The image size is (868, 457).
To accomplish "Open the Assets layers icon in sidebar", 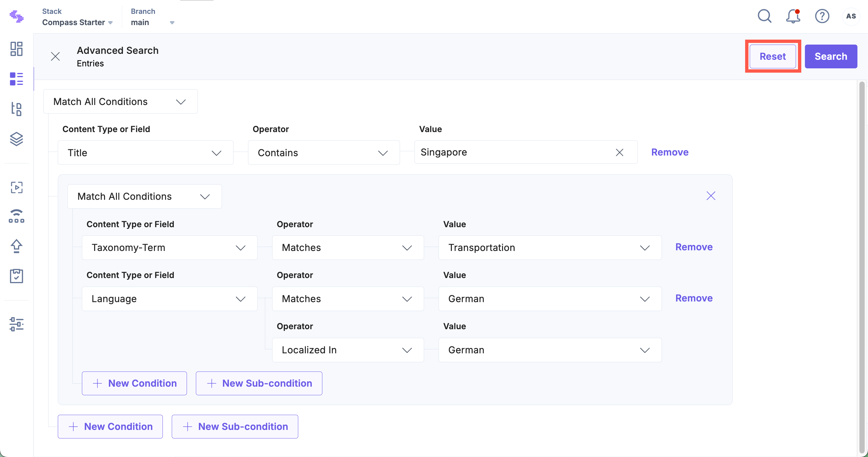I will click(17, 139).
